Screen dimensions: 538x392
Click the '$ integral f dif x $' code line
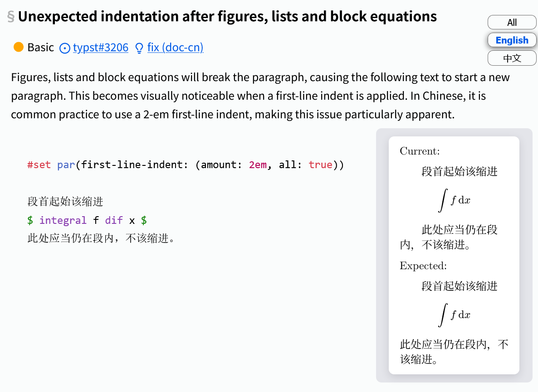87,220
